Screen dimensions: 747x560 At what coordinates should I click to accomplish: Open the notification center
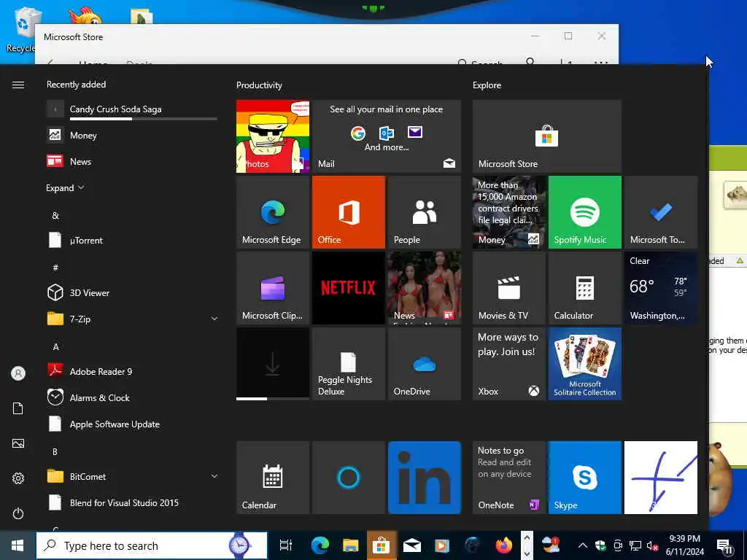[725, 545]
